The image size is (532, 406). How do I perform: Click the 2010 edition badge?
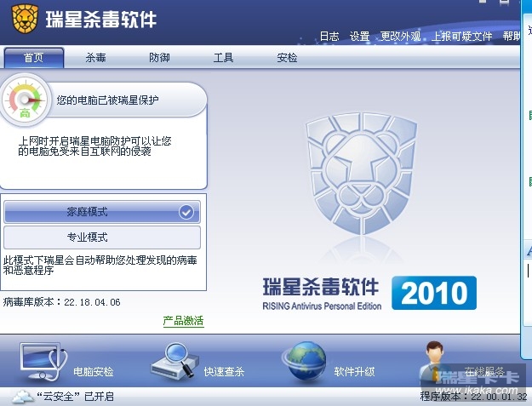coord(434,293)
